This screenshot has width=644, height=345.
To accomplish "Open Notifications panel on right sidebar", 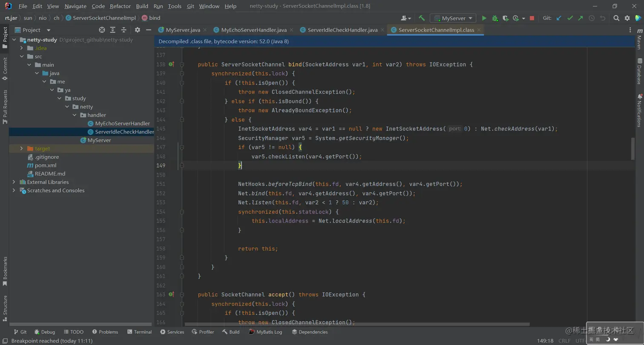I will 639,110.
